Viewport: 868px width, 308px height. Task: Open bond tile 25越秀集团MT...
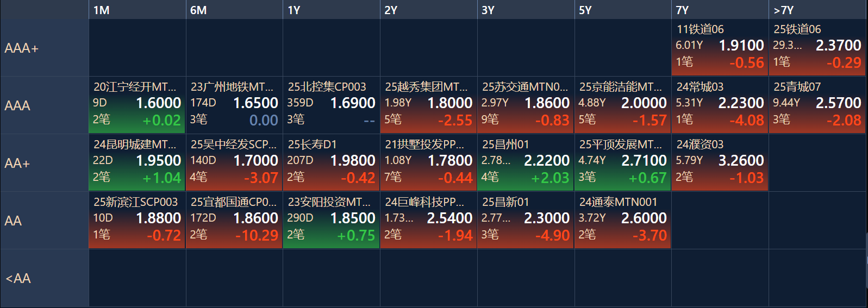tap(429, 105)
